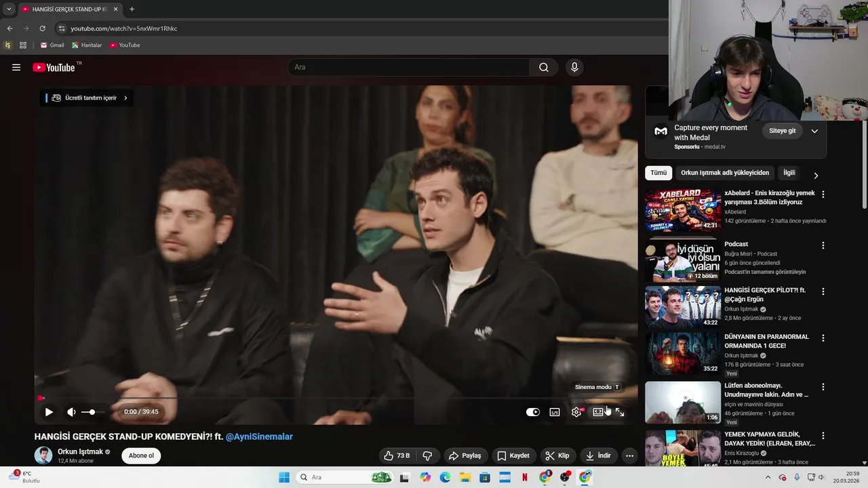Open File Explorer from taskbar
The height and width of the screenshot is (488, 868).
tap(465, 477)
